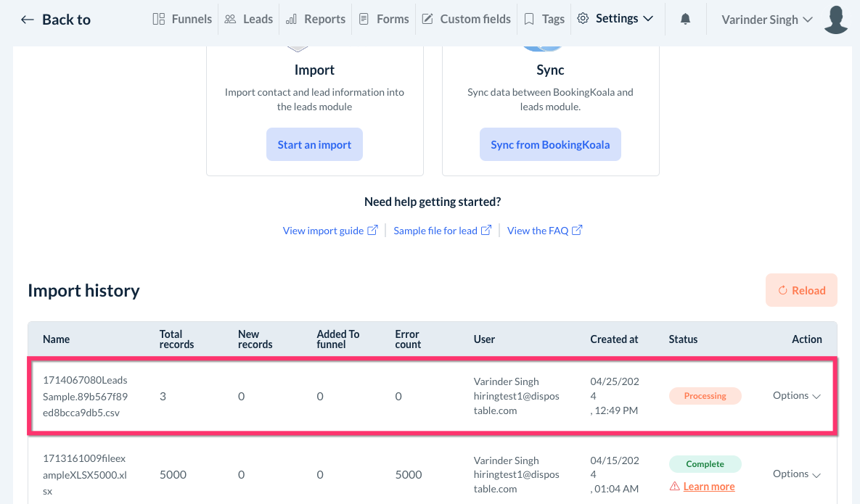860x504 pixels.
Task: Open the Leads menu item
Action: point(249,19)
